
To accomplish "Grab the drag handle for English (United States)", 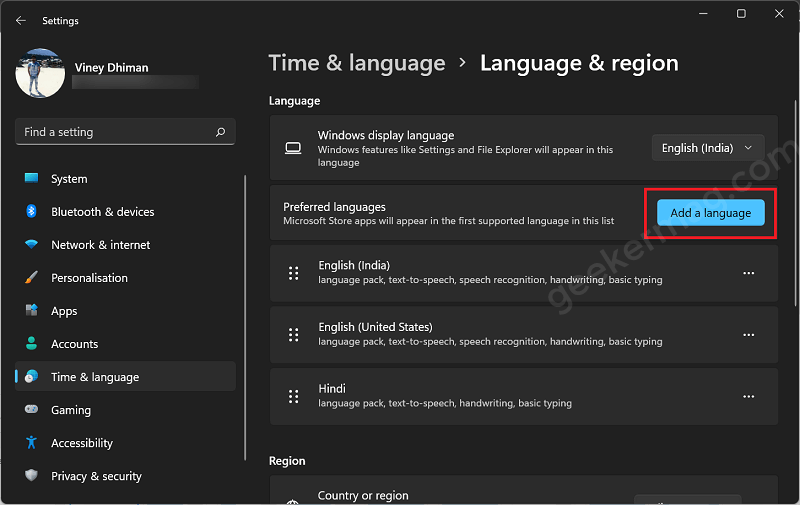I will tap(293, 335).
